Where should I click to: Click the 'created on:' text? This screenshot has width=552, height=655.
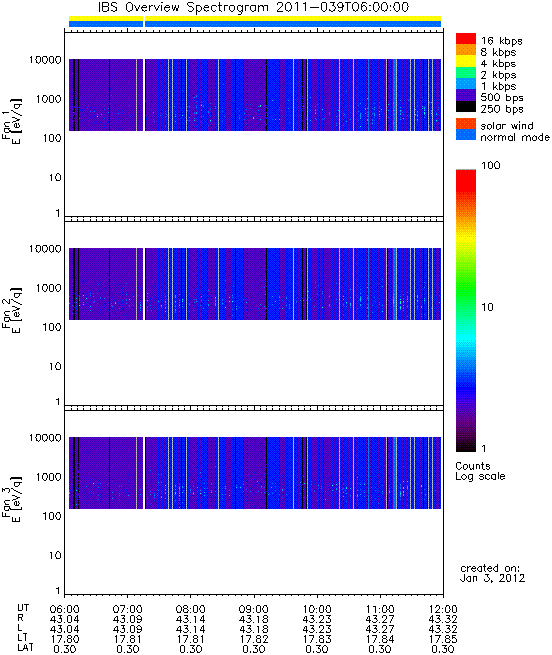click(490, 568)
